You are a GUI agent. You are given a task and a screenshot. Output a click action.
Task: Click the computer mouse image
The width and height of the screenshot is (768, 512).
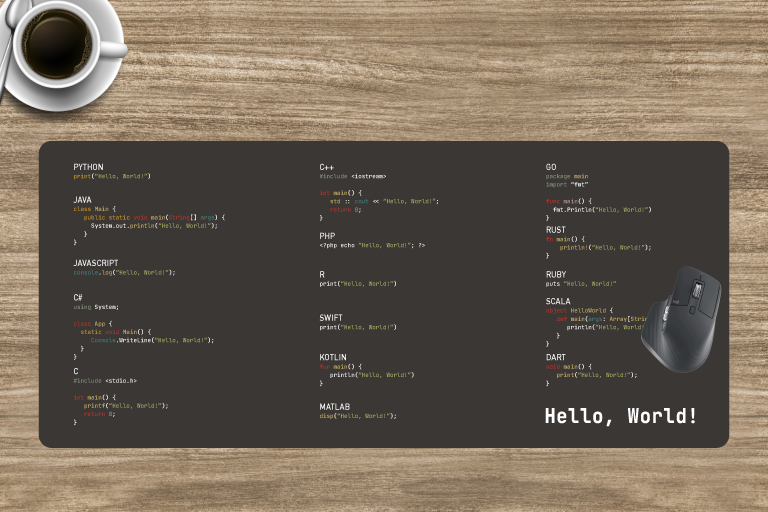coord(681,319)
